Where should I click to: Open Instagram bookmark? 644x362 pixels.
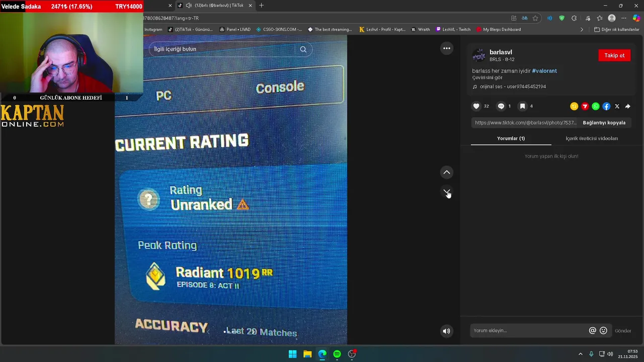coord(153,30)
